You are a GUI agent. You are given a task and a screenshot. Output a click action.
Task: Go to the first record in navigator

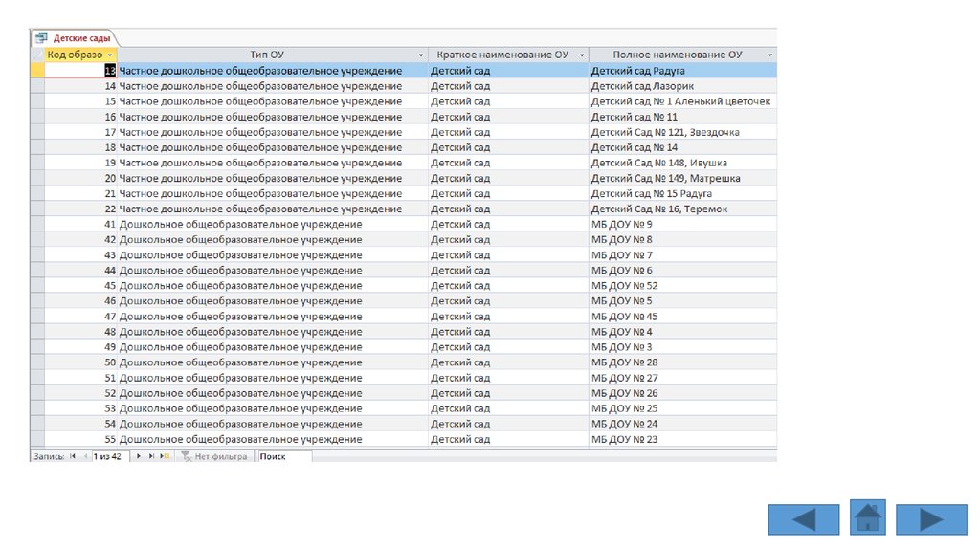click(73, 457)
